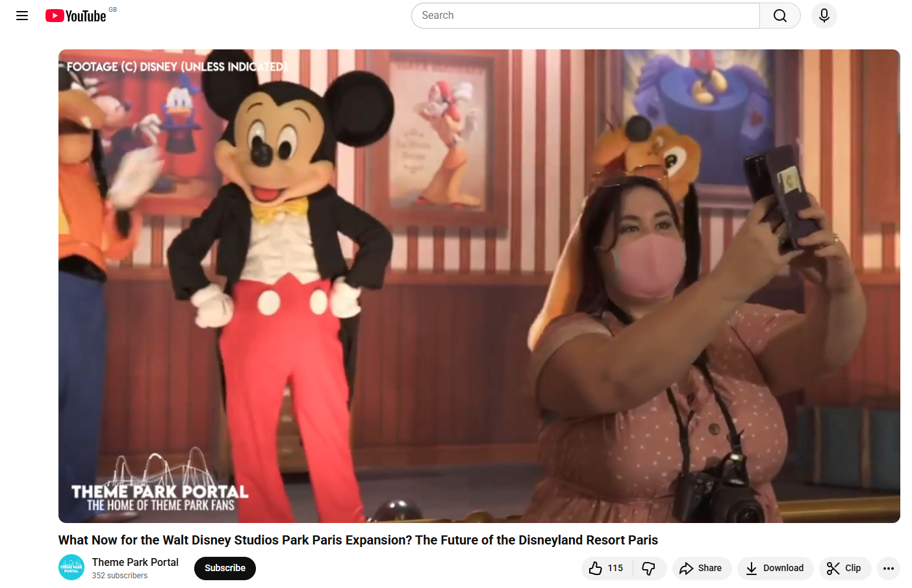The height and width of the screenshot is (588, 912).
Task: Pause the video by clicking Mickey Mouse
Action: click(286, 260)
